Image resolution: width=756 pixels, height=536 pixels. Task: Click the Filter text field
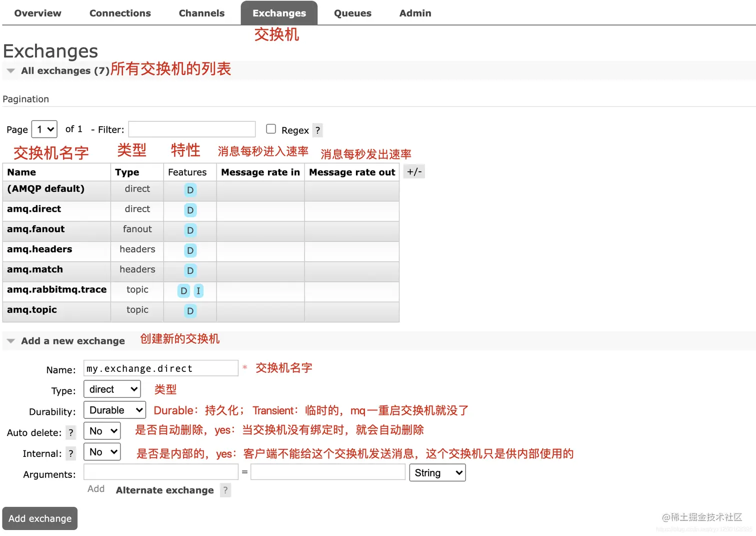(x=192, y=129)
